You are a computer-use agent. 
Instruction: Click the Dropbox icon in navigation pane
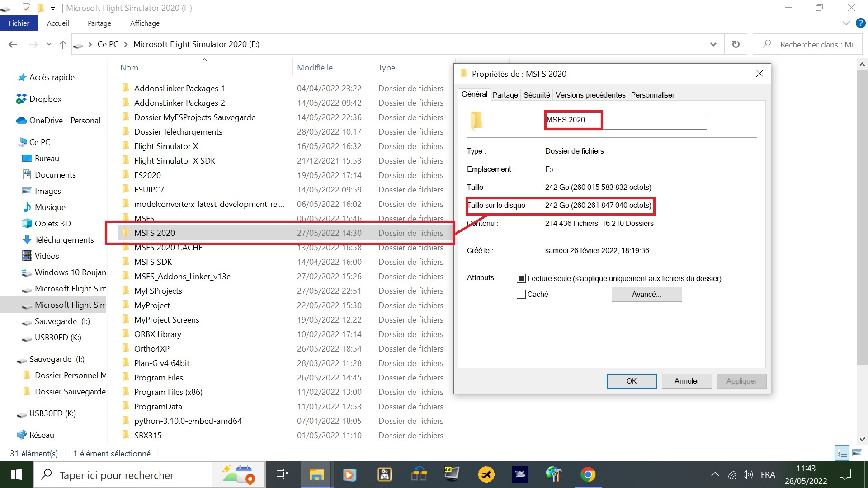click(x=21, y=99)
